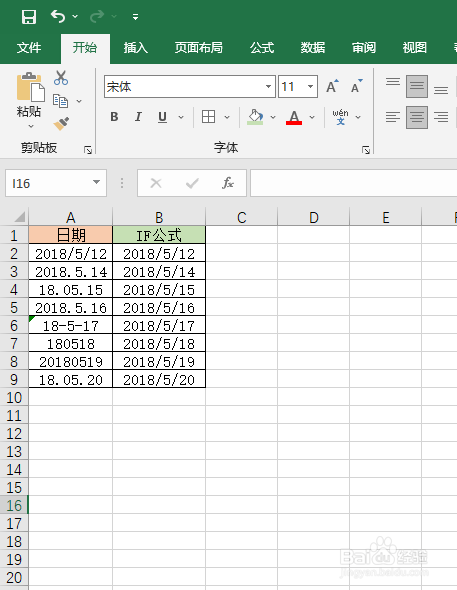Click the Undo arrow icon
This screenshot has width=457, height=590.
pos(58,17)
